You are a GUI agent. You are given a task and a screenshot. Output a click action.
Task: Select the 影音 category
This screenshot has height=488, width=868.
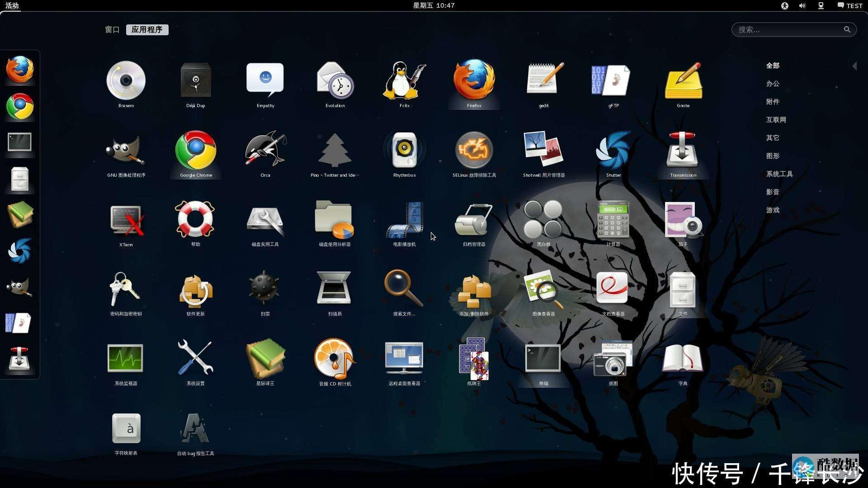pos(773,192)
